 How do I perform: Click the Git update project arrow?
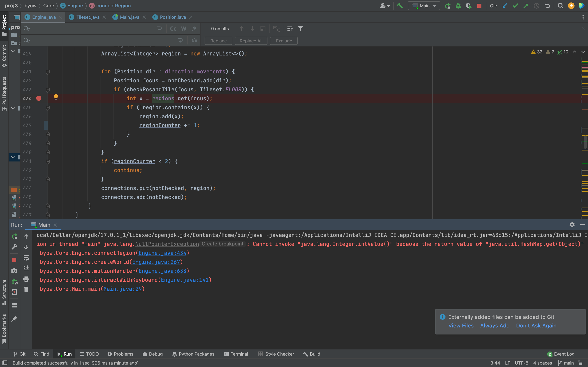point(505,6)
